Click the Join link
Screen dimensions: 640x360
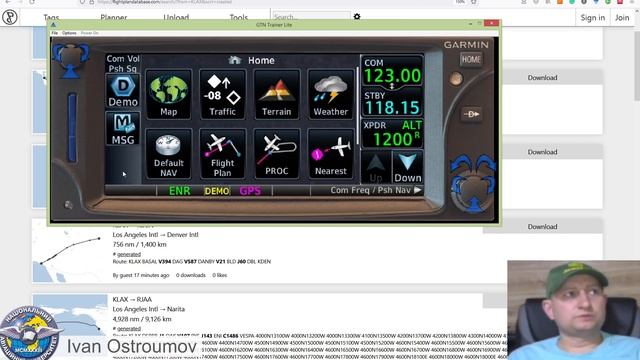point(622,18)
